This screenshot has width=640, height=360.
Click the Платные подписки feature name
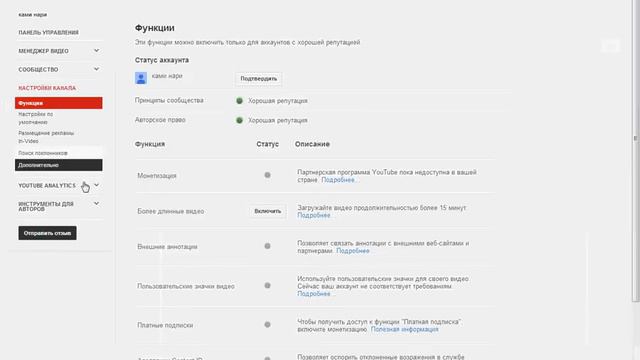point(165,325)
